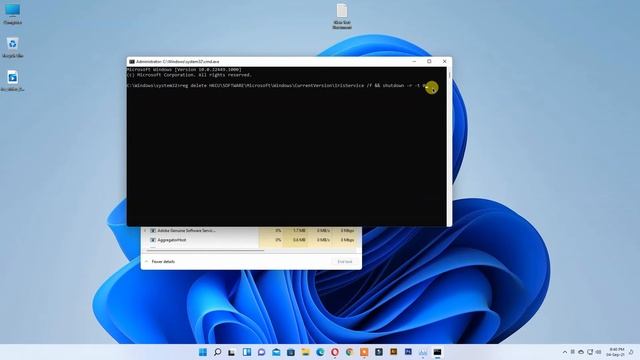Close the Command Prompt window
The image size is (640, 360).
click(x=444, y=62)
